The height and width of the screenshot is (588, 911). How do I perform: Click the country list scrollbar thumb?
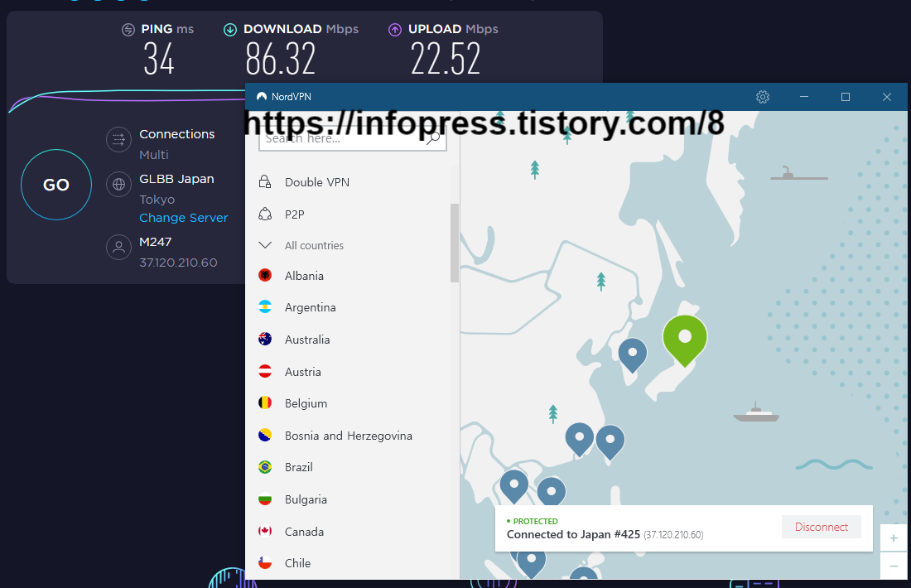(455, 243)
